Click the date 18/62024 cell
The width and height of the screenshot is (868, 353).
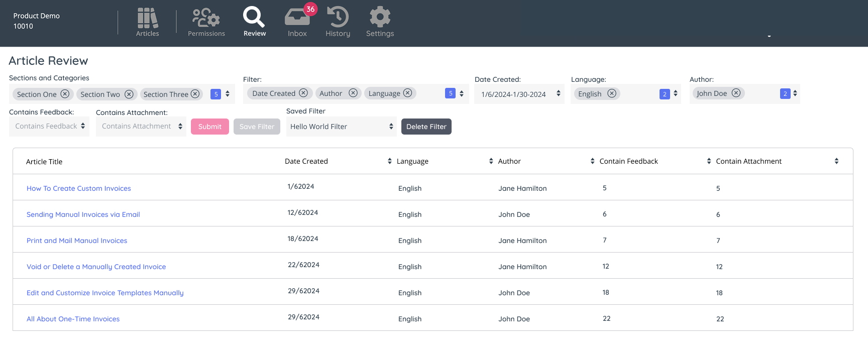pyautogui.click(x=303, y=239)
